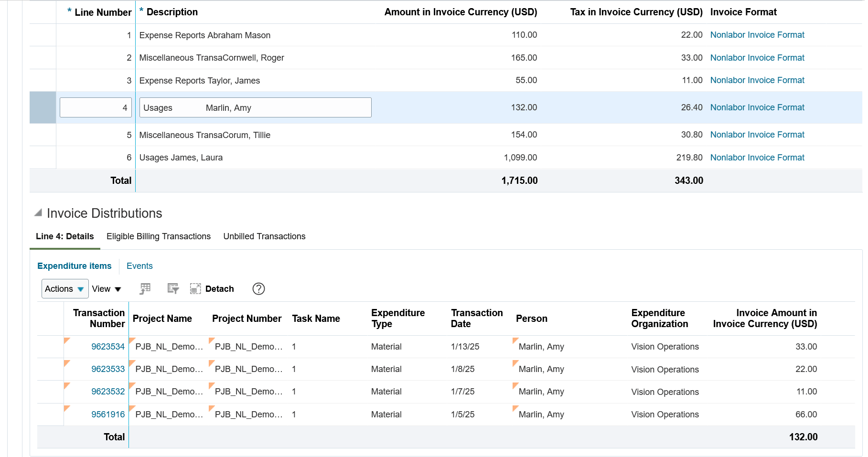Click the query by example filter icon
This screenshot has width=868, height=457.
point(173,288)
